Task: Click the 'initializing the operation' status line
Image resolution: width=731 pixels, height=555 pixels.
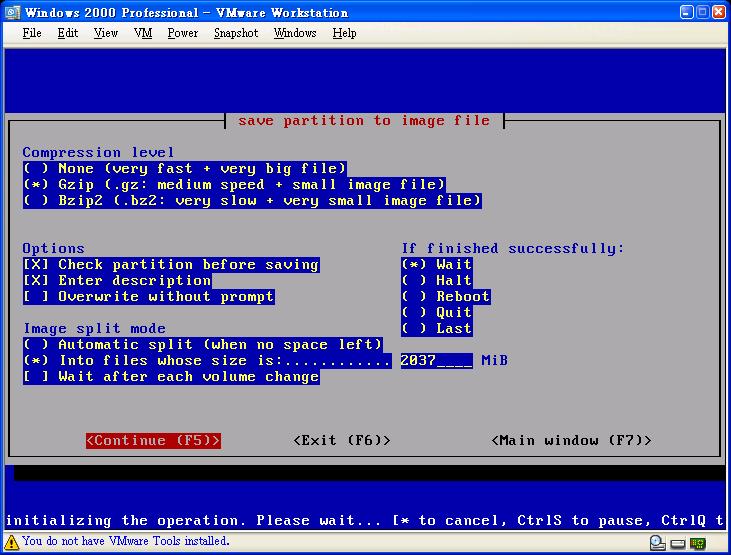Action: (365, 520)
